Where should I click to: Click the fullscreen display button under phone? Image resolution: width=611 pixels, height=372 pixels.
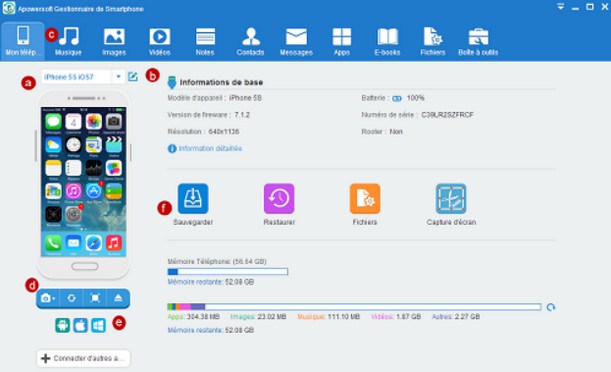tap(95, 298)
